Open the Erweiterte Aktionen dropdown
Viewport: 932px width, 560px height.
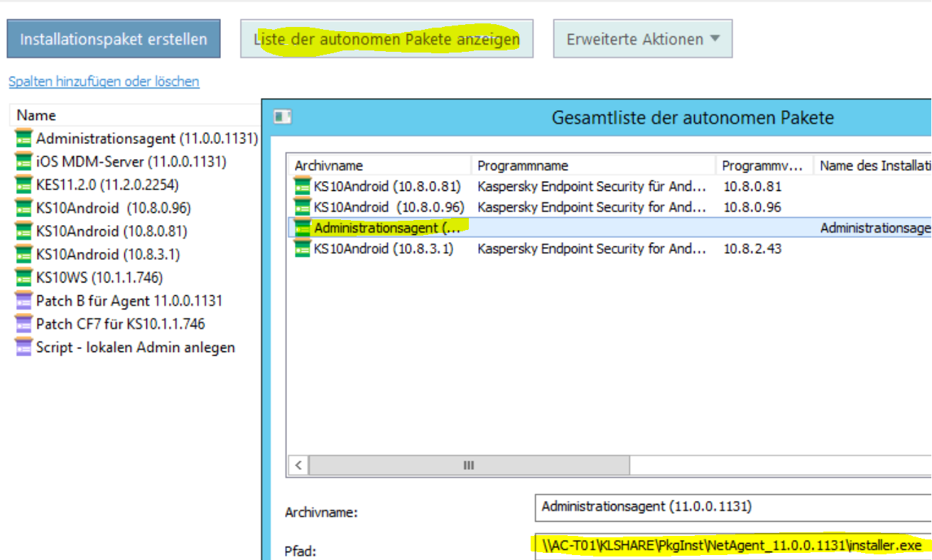pyautogui.click(x=642, y=39)
